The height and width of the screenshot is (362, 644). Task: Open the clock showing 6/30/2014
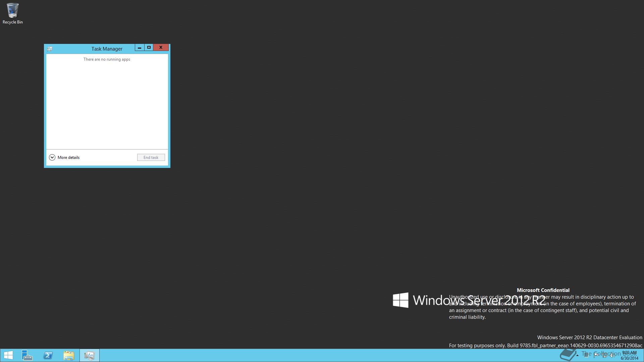pyautogui.click(x=630, y=355)
